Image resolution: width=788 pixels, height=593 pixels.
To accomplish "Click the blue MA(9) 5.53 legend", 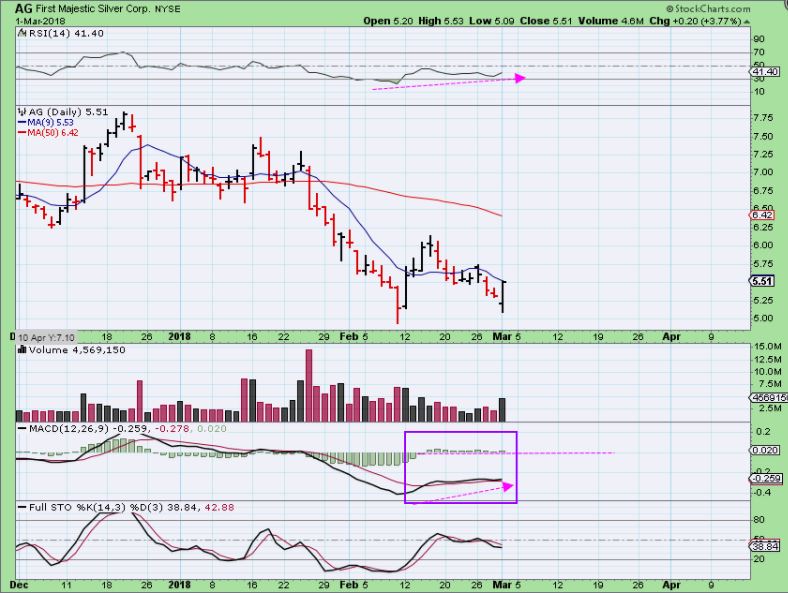I will (x=46, y=122).
